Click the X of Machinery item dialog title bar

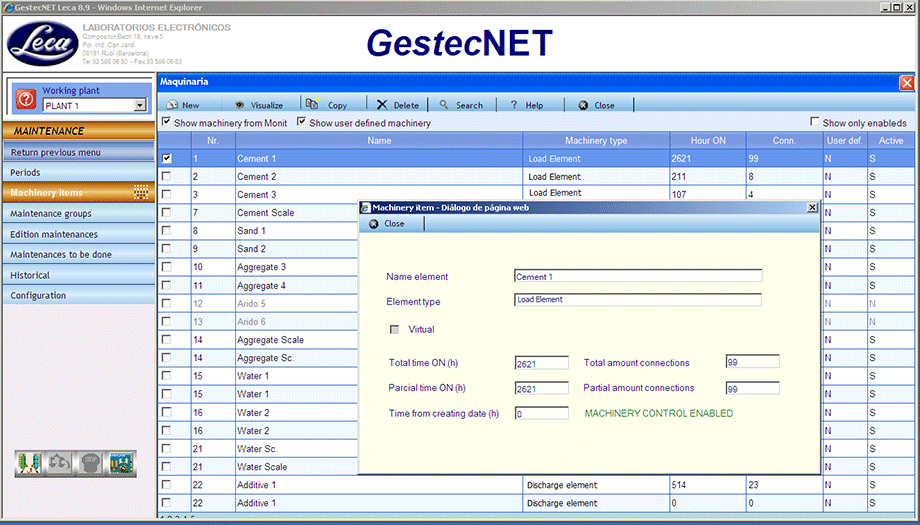click(812, 207)
